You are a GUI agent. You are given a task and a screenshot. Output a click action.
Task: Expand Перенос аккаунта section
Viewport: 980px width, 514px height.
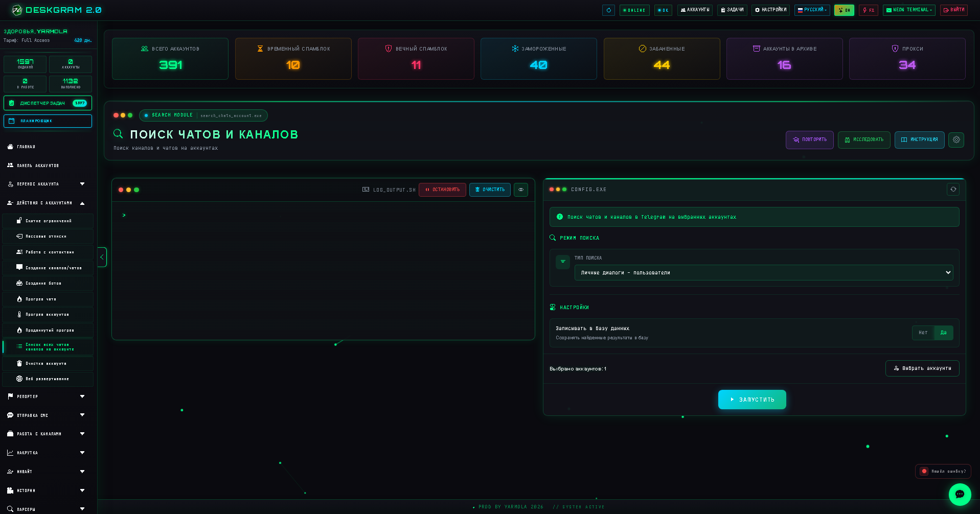pos(46,184)
